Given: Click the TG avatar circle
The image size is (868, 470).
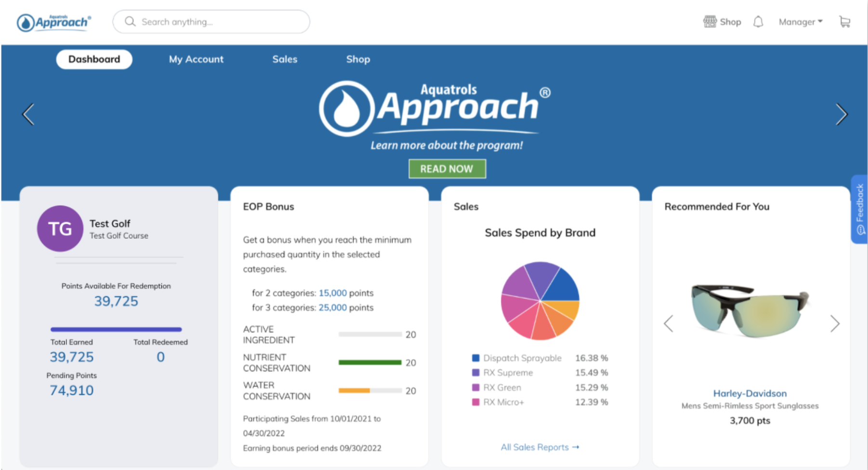Looking at the screenshot, I should pos(60,229).
